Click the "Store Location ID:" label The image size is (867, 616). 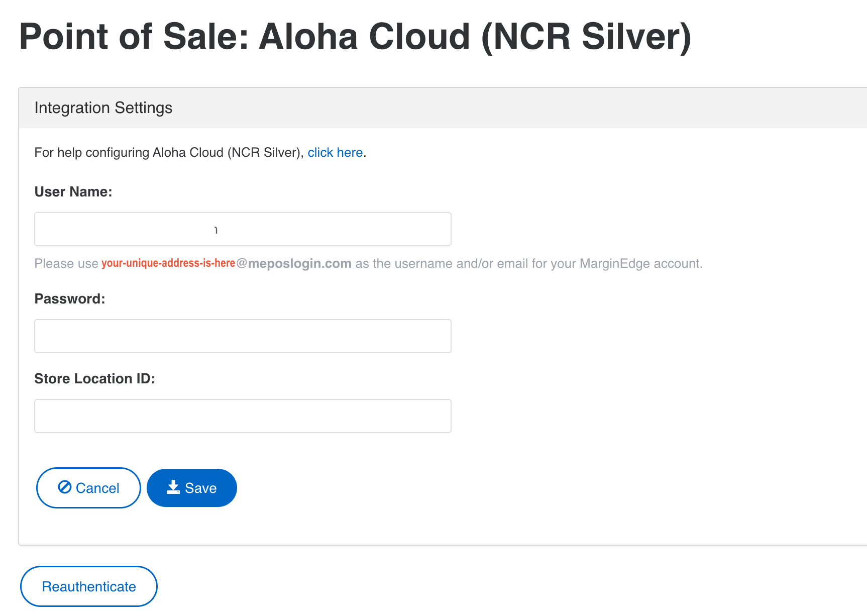pyautogui.click(x=95, y=379)
